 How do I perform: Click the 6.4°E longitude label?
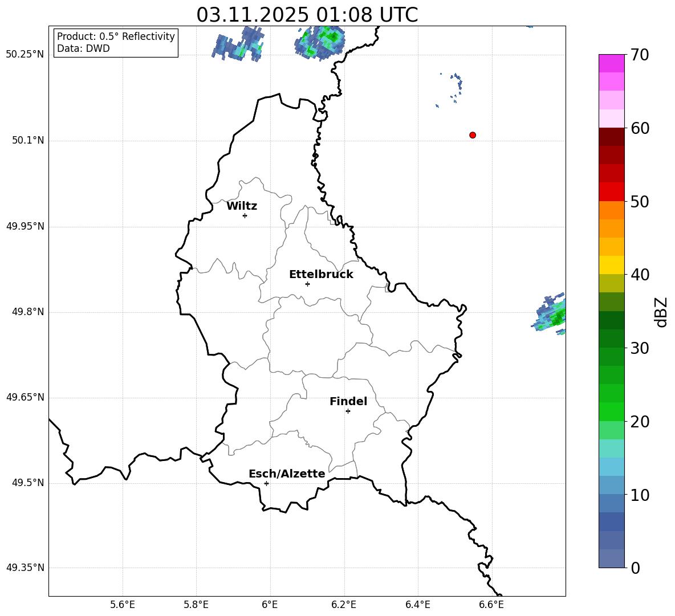point(417,605)
